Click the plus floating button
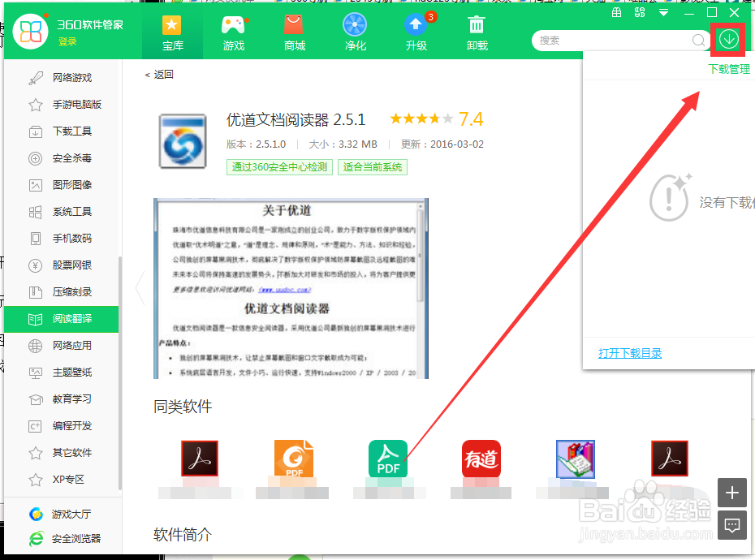This screenshot has width=755, height=560. click(x=732, y=493)
